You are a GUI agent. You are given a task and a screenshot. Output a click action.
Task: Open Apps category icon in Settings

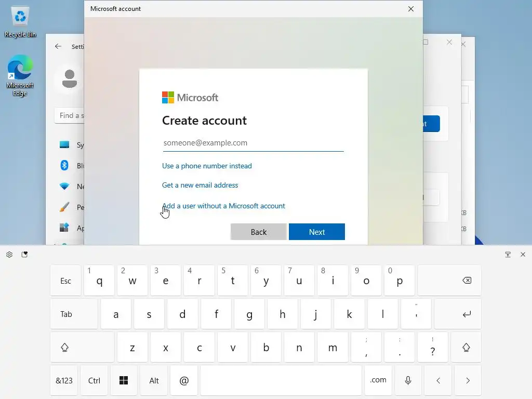pyautogui.click(x=64, y=228)
